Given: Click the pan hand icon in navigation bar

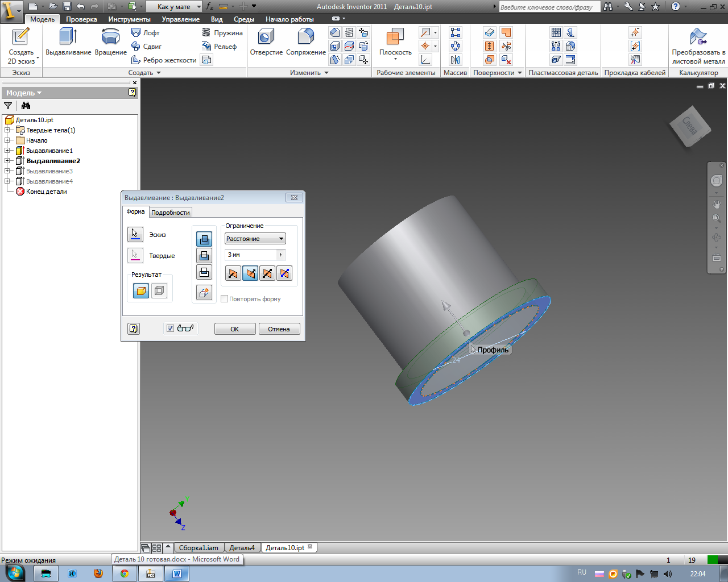Looking at the screenshot, I should coord(717,204).
